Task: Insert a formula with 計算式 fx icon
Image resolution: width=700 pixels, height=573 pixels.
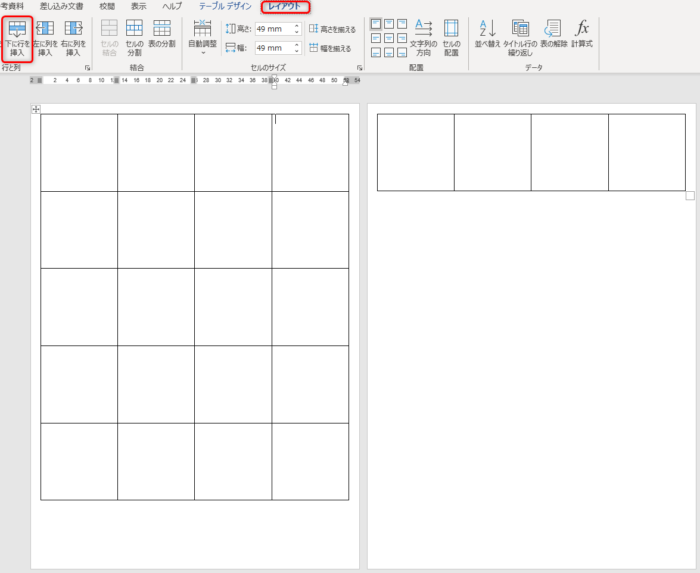Action: [582, 38]
